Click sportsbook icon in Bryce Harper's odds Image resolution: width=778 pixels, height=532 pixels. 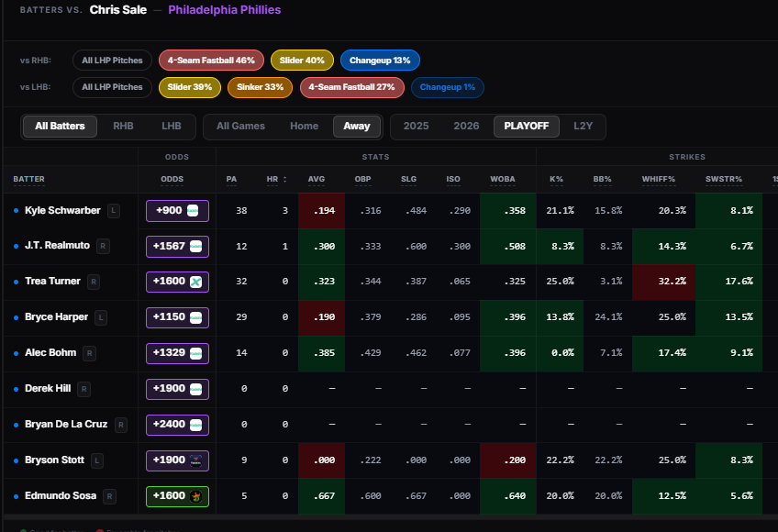(196, 317)
